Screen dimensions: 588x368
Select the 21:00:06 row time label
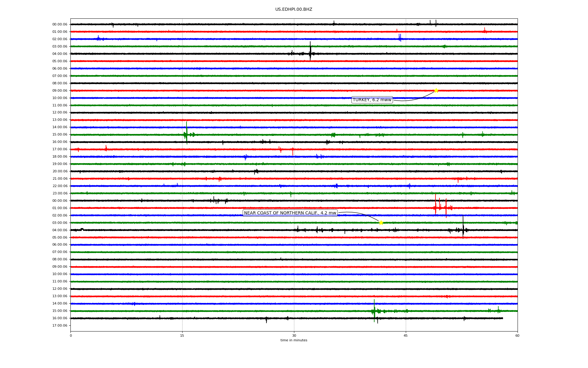[60, 179]
